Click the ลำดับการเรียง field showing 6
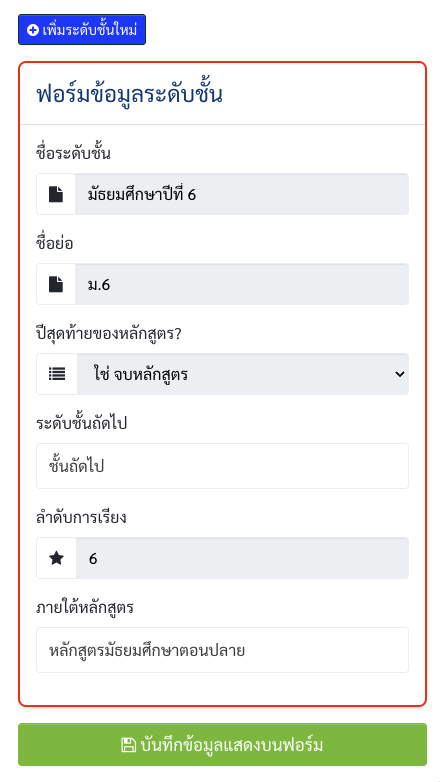440x782 pixels. 242,558
